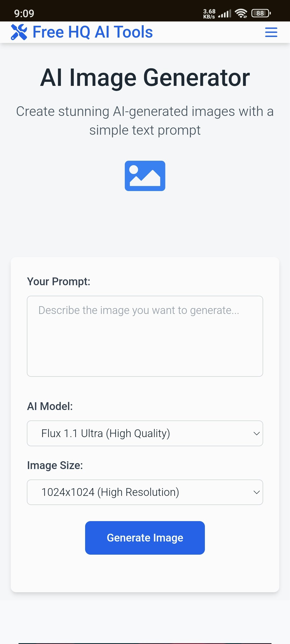Go to Free HQ AI Tools home link

(x=93, y=32)
